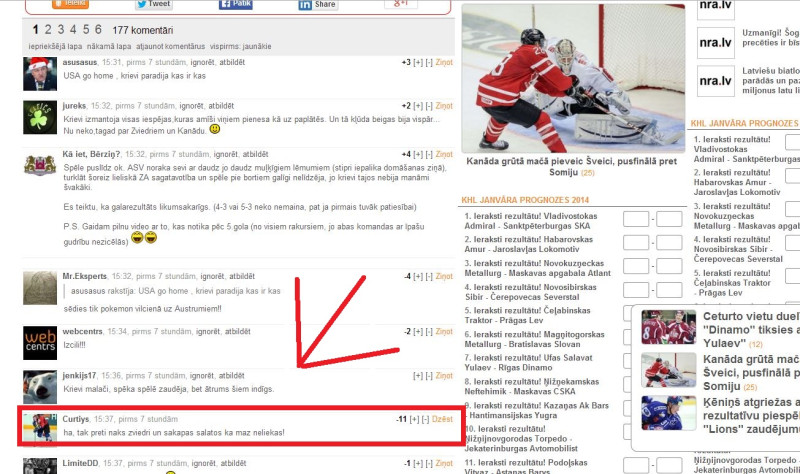
Task: Enter home score for Admiral - SKA prediction
Action: pyautogui.click(x=636, y=219)
